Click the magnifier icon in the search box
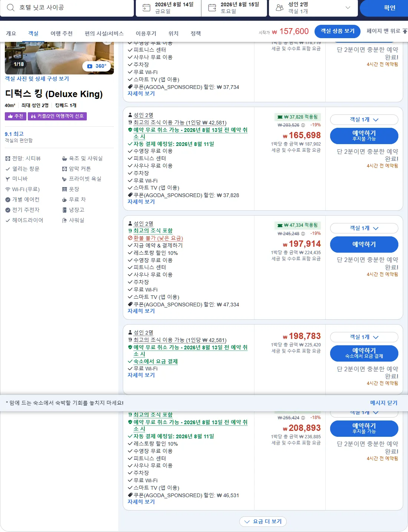 10,7
